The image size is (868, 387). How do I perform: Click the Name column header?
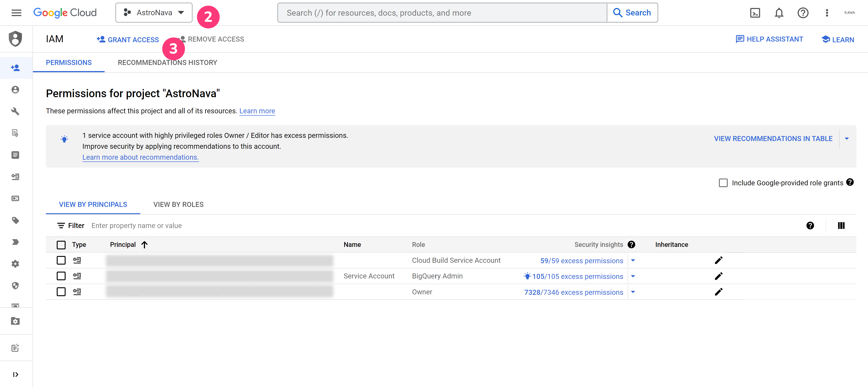coord(352,245)
